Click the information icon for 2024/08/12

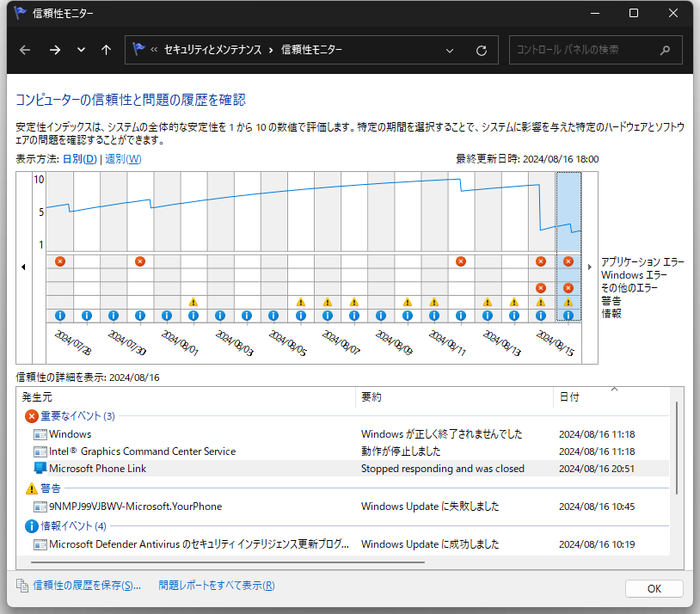[x=461, y=316]
